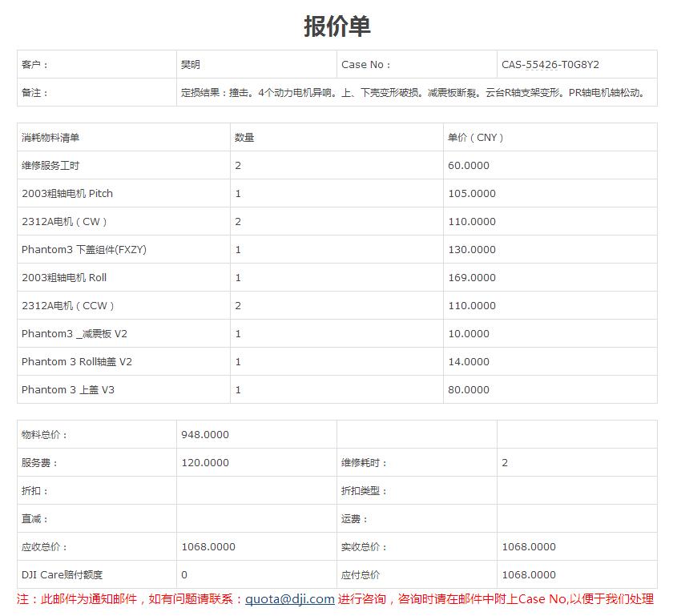Select the 130.0000 price value
The height and width of the screenshot is (616, 673).
tap(472, 249)
